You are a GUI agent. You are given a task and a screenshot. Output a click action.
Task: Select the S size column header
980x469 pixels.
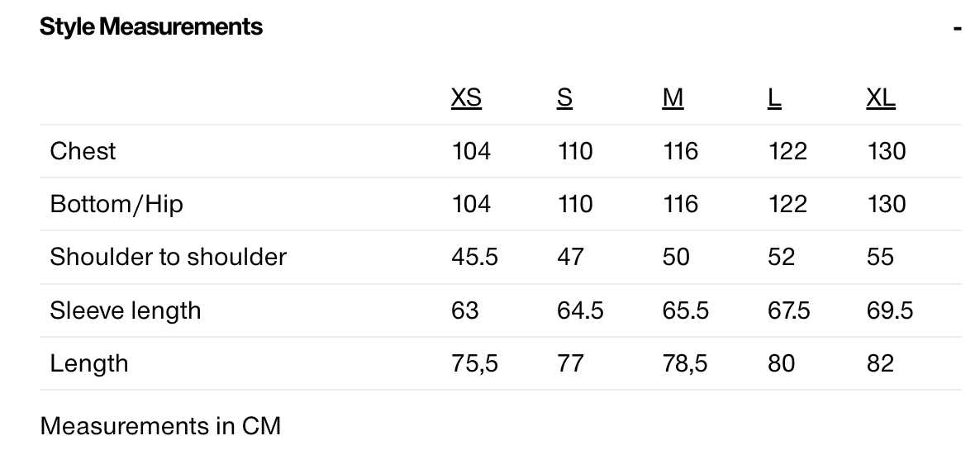564,98
